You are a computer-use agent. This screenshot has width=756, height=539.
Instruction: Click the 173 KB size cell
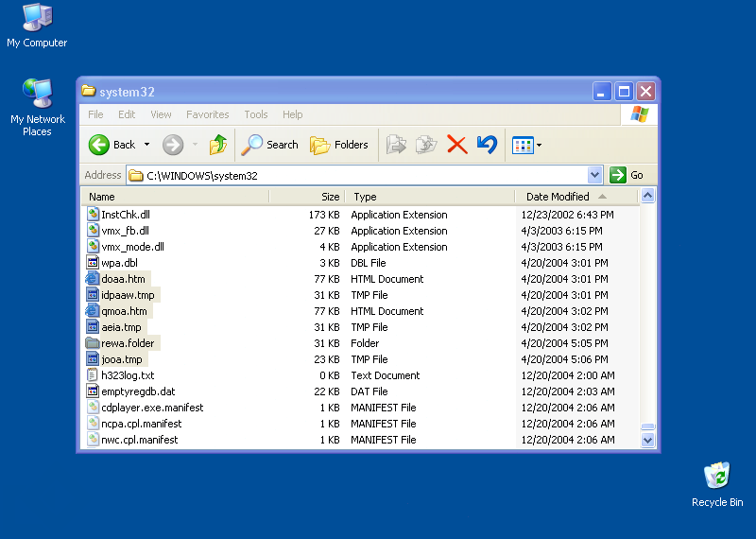pyautogui.click(x=324, y=215)
